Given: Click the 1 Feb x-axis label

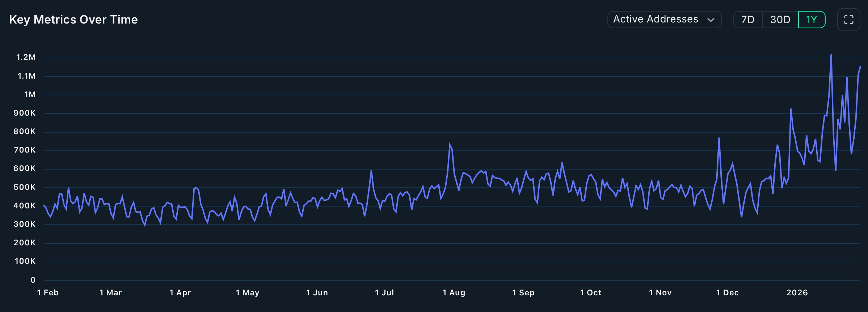Looking at the screenshot, I should point(48,293).
